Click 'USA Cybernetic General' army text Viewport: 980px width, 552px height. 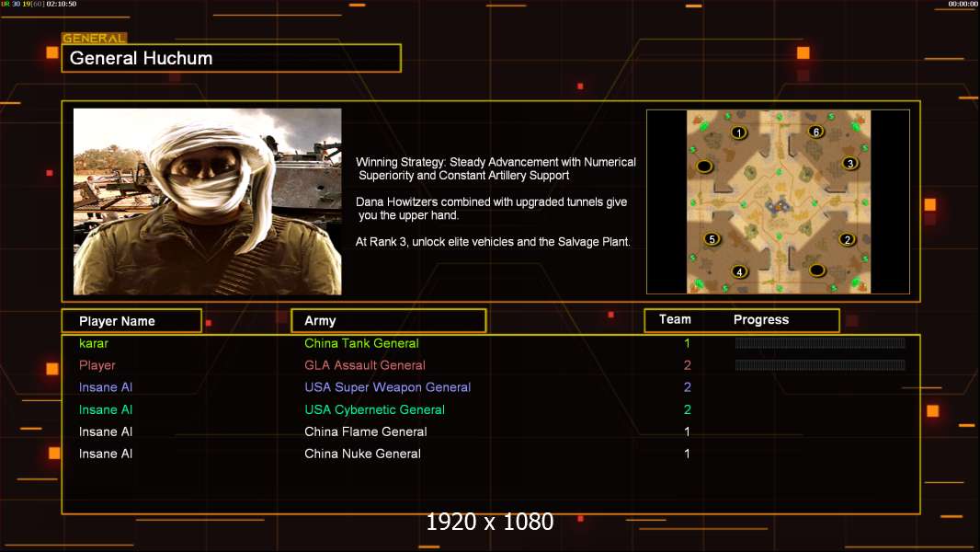pos(374,409)
